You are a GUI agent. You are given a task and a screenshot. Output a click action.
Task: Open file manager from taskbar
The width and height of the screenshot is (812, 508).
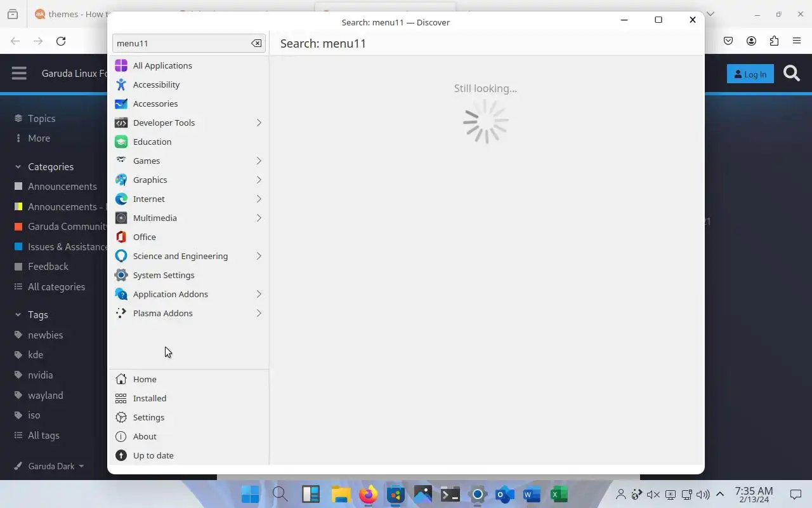[x=341, y=494]
